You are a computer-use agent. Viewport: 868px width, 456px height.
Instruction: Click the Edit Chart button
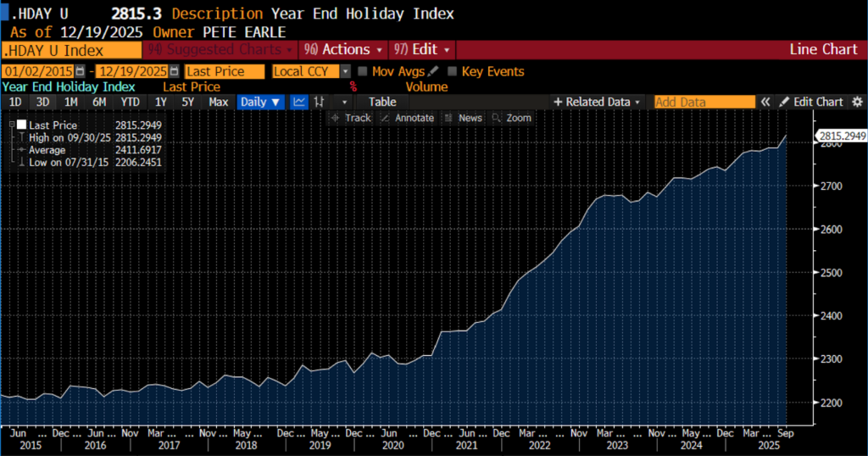coord(811,102)
